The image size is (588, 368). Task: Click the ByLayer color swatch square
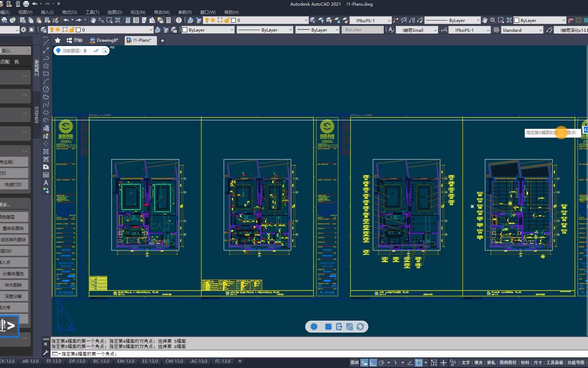(185, 30)
